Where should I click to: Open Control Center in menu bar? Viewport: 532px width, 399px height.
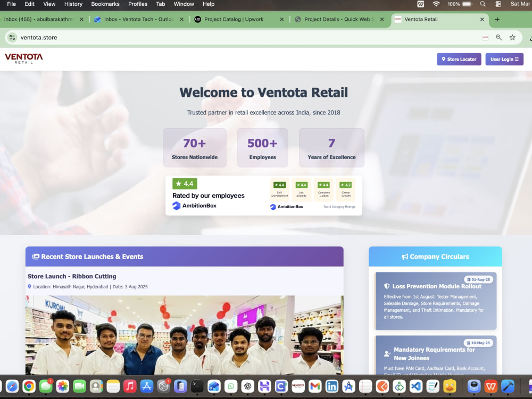click(498, 4)
